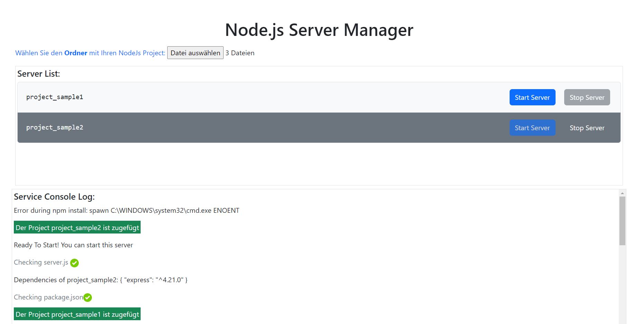This screenshot has width=644, height=324.
Task: Start Server for project_sample1
Action: [x=532, y=97]
